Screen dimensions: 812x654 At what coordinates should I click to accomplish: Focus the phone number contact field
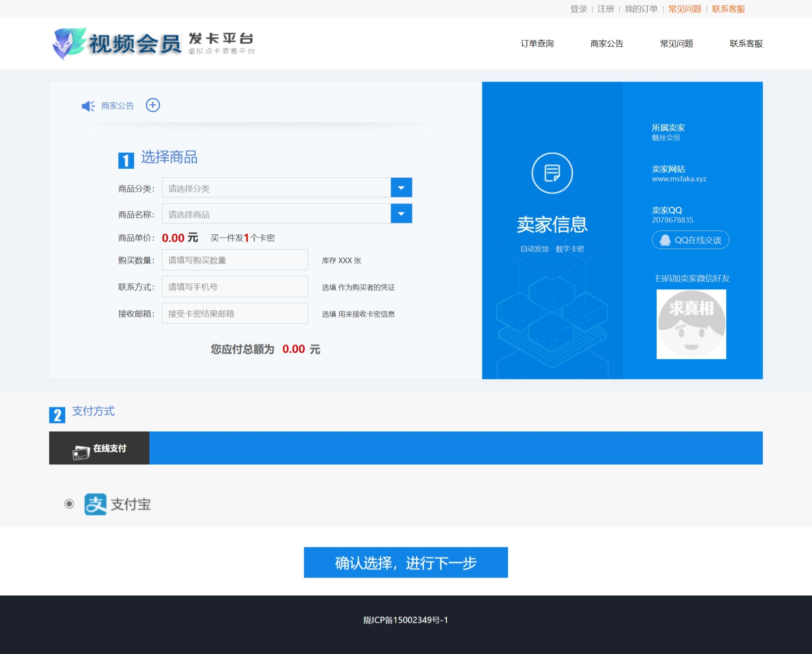pos(235,287)
